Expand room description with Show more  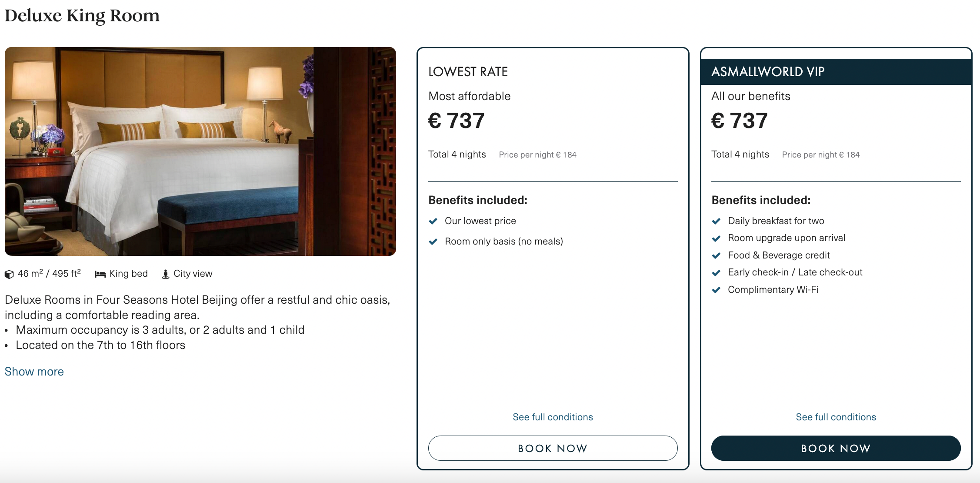point(34,372)
